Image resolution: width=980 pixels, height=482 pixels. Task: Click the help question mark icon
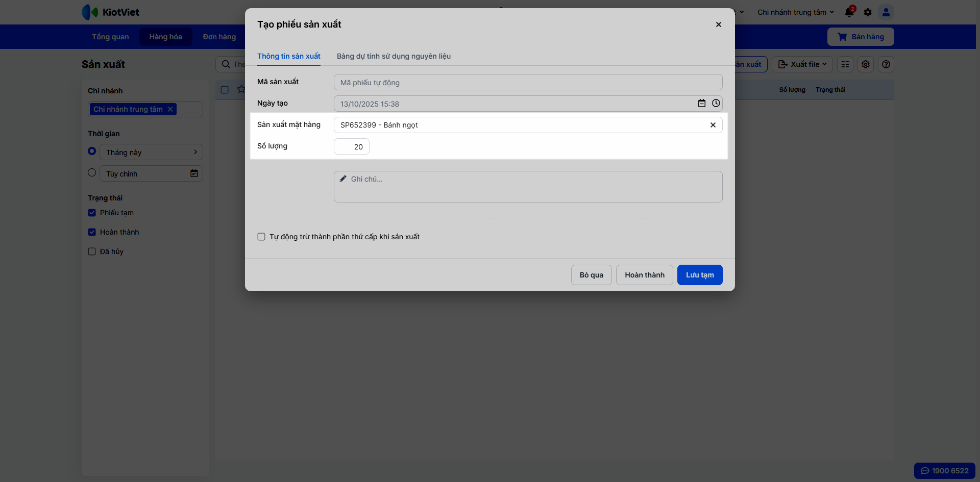886,64
